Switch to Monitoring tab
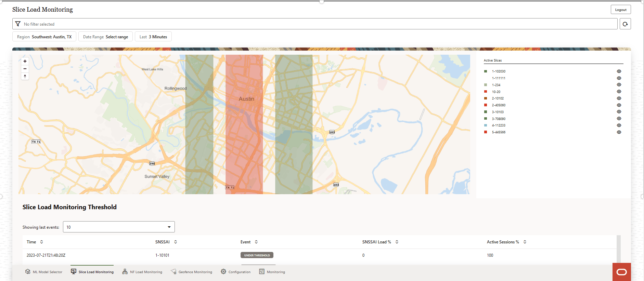Screen dimensions: 644x281 [x=272, y=272]
